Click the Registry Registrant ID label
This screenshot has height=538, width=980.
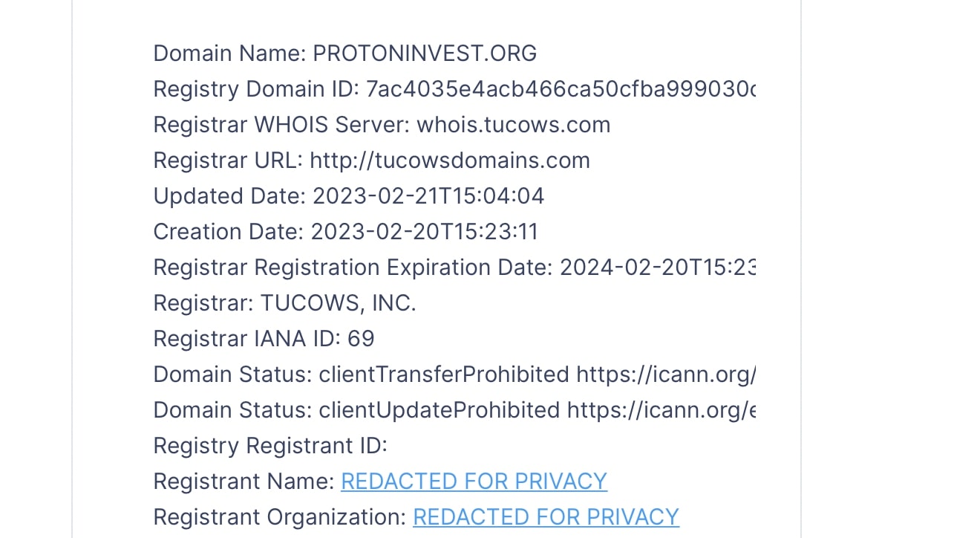point(270,446)
